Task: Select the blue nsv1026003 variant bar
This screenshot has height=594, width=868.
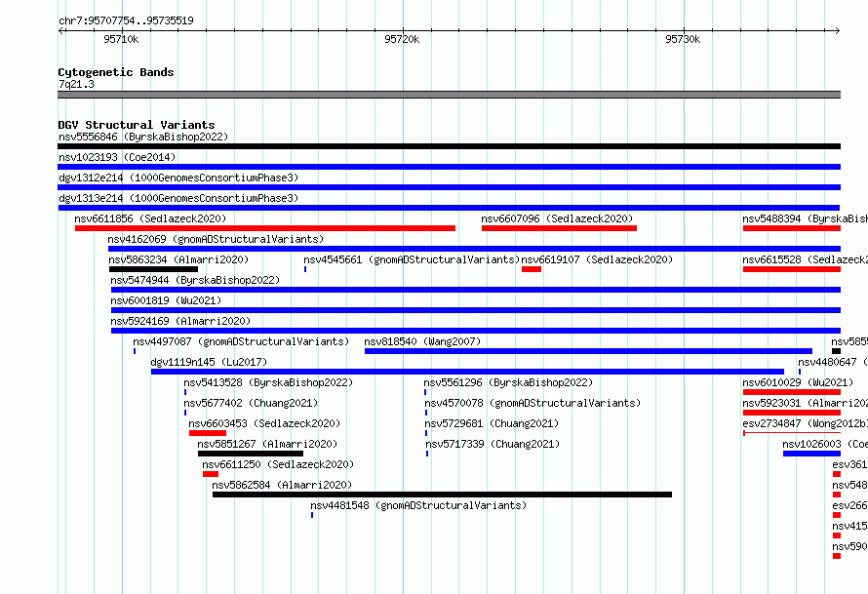Action: coord(812,454)
